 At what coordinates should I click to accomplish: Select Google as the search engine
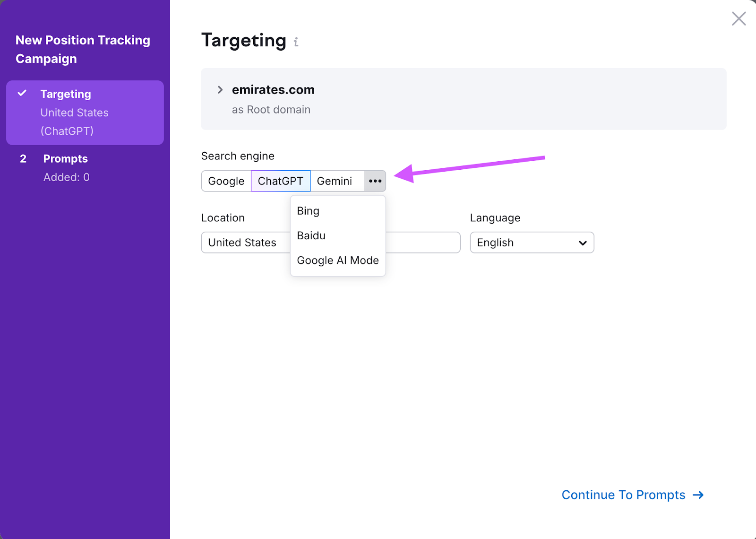[x=226, y=181]
